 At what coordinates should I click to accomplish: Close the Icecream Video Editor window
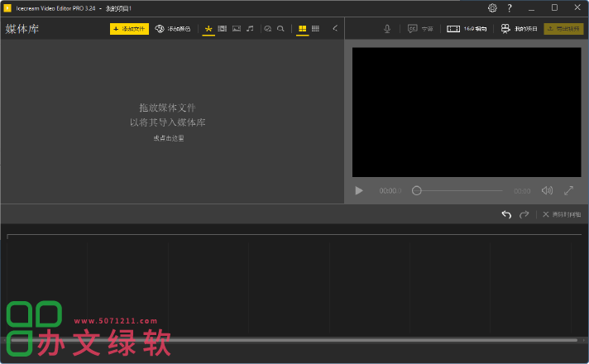click(x=577, y=8)
